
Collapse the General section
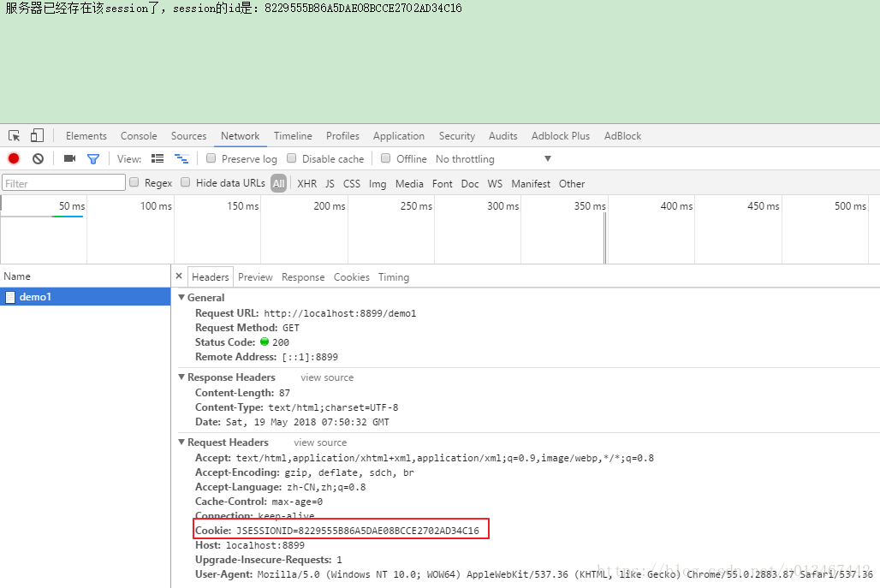181,297
